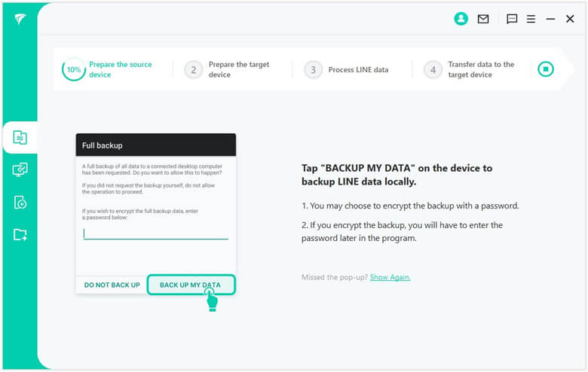This screenshot has height=372, width=588.
Task: Click the step 3 number circle
Action: [313, 70]
